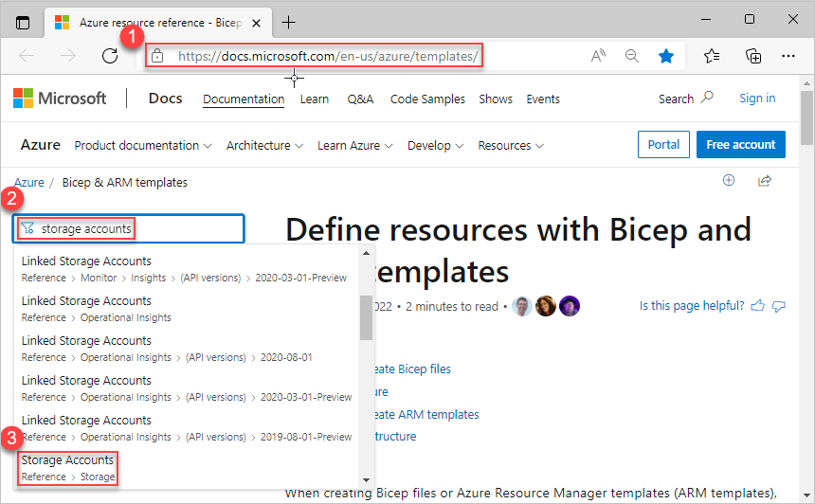Click the Azure product heading
The width and height of the screenshot is (815, 504).
(41, 144)
